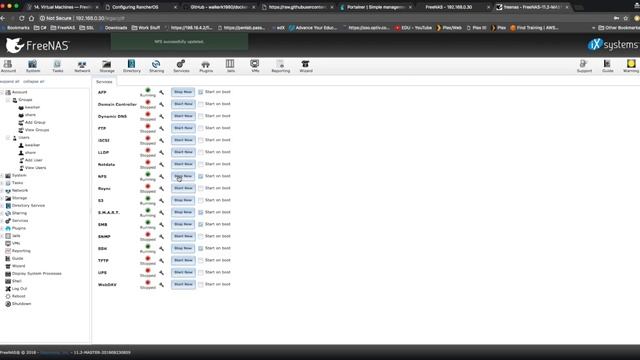640x360 pixels.
Task: Select the Services tab
Action: (104, 82)
